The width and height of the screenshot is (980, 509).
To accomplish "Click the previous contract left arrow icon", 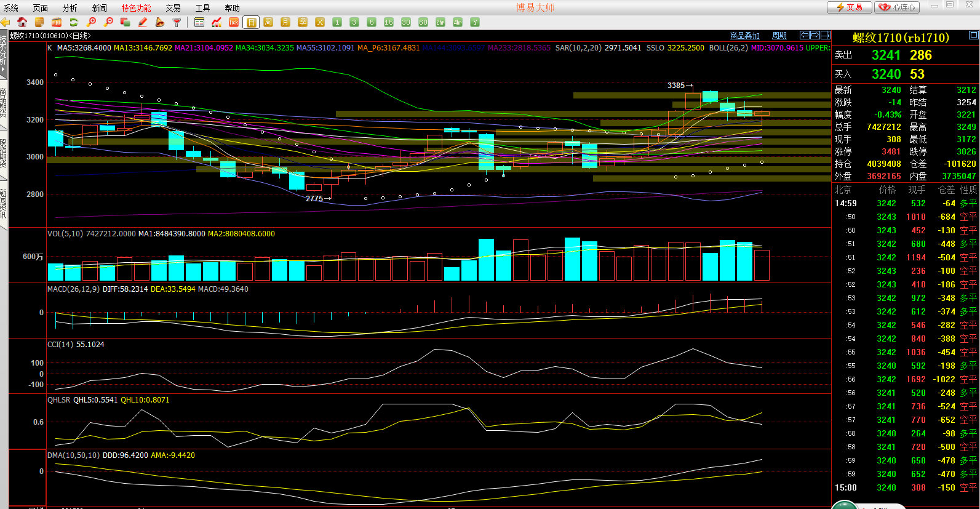I will pyautogui.click(x=805, y=35).
